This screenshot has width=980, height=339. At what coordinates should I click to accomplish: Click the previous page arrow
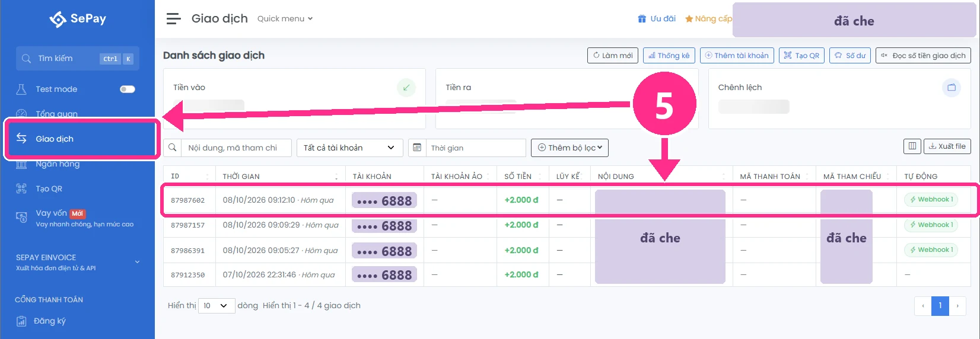click(x=923, y=306)
